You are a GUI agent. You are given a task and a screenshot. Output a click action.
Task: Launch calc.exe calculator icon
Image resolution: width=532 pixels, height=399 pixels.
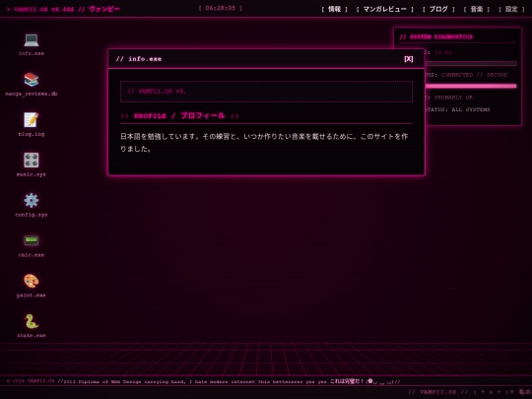pos(32,241)
